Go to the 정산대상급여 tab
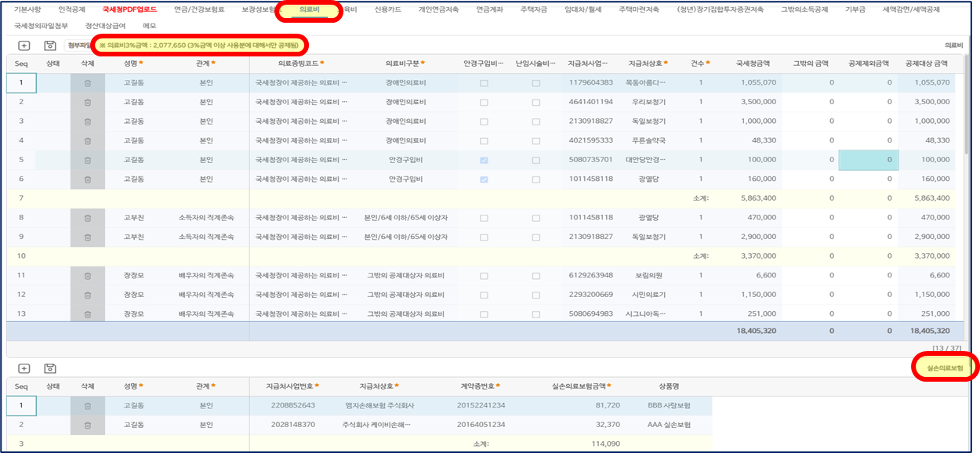 (x=103, y=26)
